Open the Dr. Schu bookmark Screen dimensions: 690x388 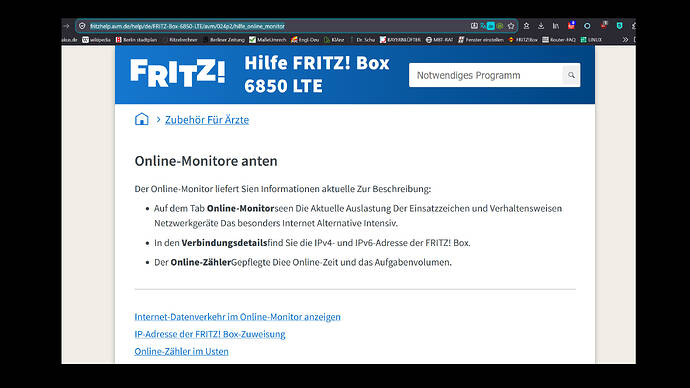(x=363, y=40)
